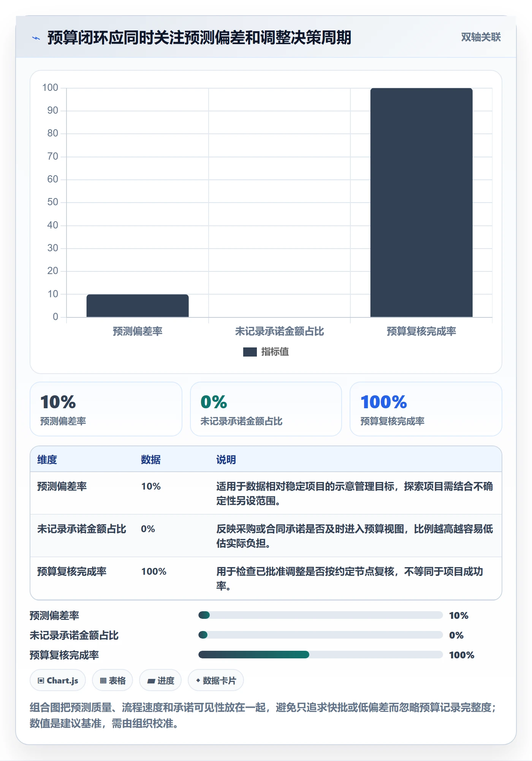
Task: Open the 10% 预测偏差率 data card
Action: tap(106, 409)
